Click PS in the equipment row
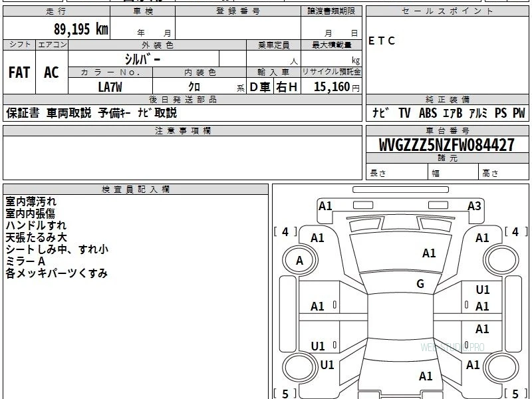This screenshot has width=532, height=399. click(501, 113)
